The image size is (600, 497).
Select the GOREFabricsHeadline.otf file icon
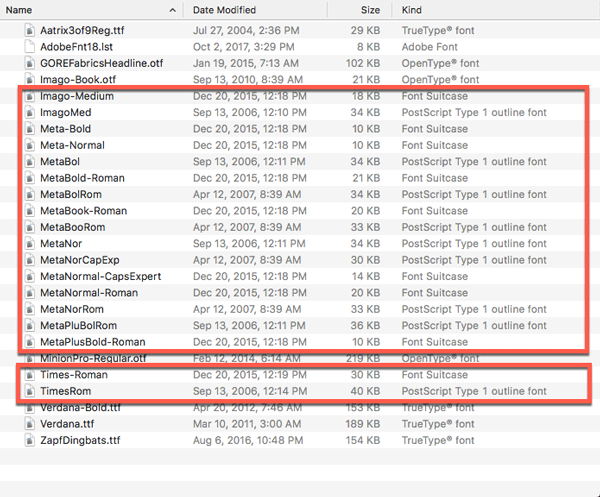point(29,63)
